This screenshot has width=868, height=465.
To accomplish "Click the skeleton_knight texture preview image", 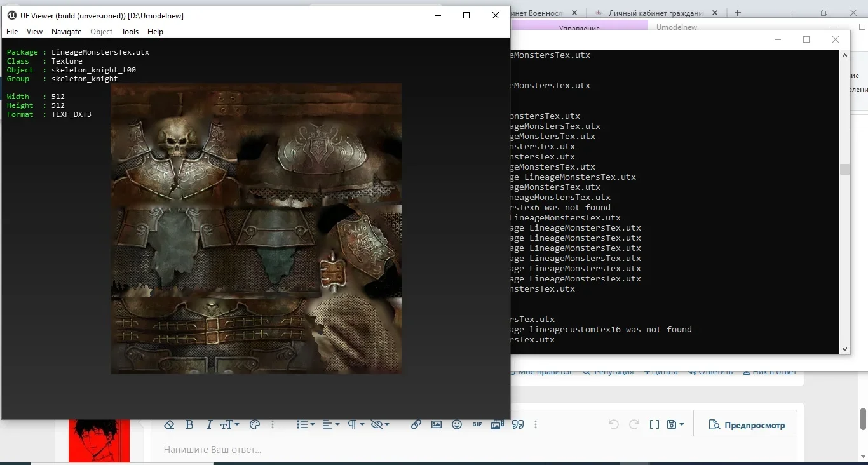I will click(x=256, y=229).
